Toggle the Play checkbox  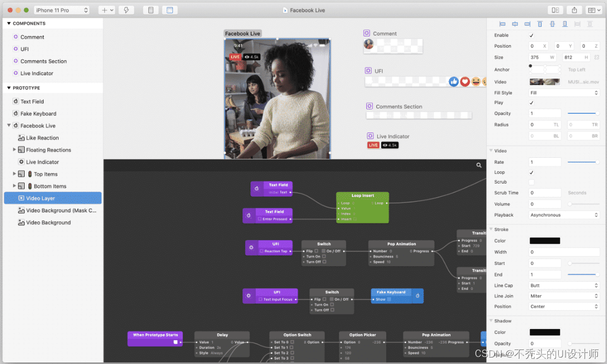(531, 103)
